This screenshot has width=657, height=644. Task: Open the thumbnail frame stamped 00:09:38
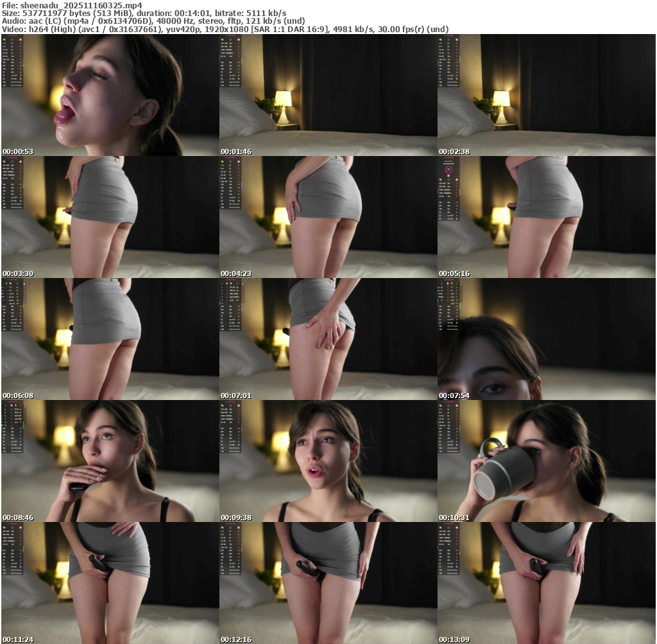point(328,461)
